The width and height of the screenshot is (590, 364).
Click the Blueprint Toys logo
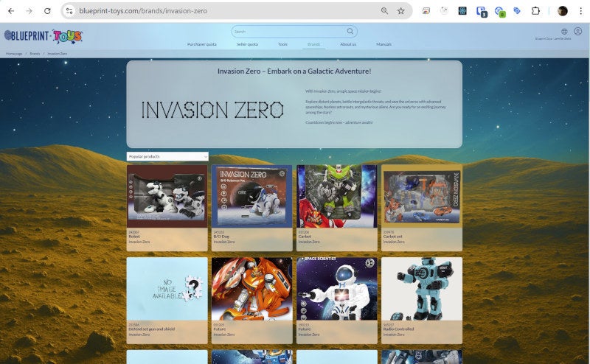44,36
